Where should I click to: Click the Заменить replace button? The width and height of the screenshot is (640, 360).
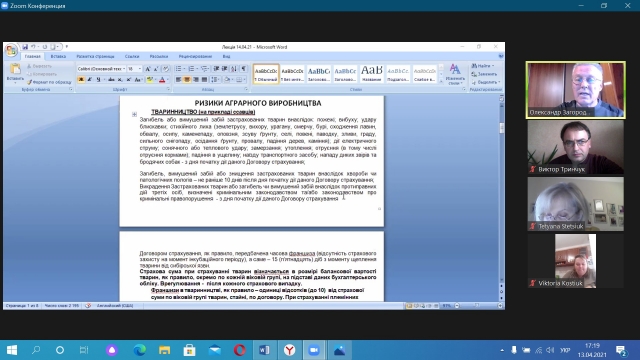click(x=484, y=74)
